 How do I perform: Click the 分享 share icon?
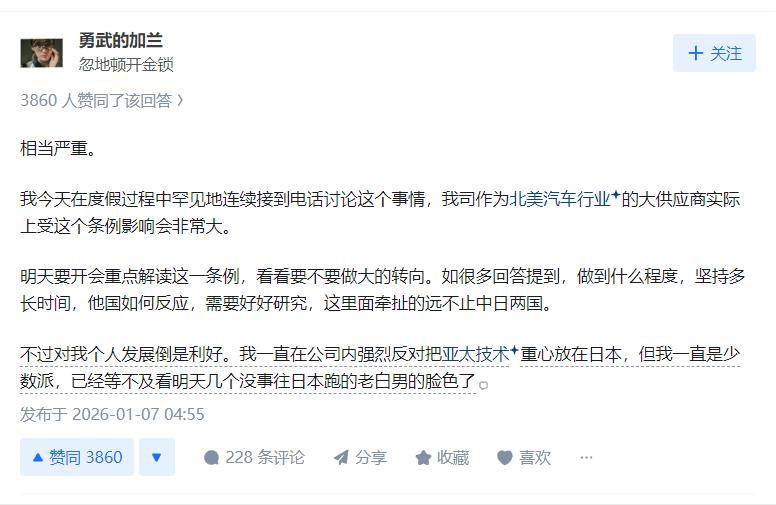341,457
